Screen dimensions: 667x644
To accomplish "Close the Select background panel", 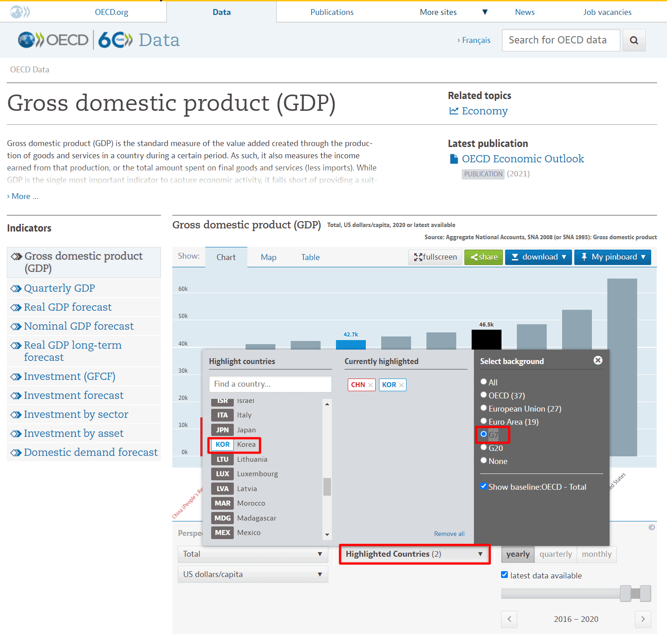I will [x=598, y=360].
